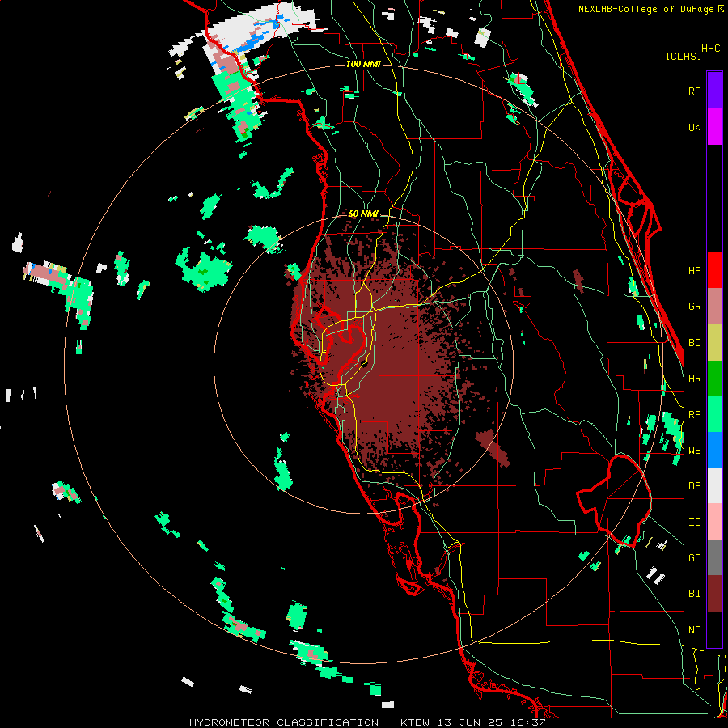Click the GR legend color block
The width and height of the screenshot is (728, 728).
(x=714, y=307)
